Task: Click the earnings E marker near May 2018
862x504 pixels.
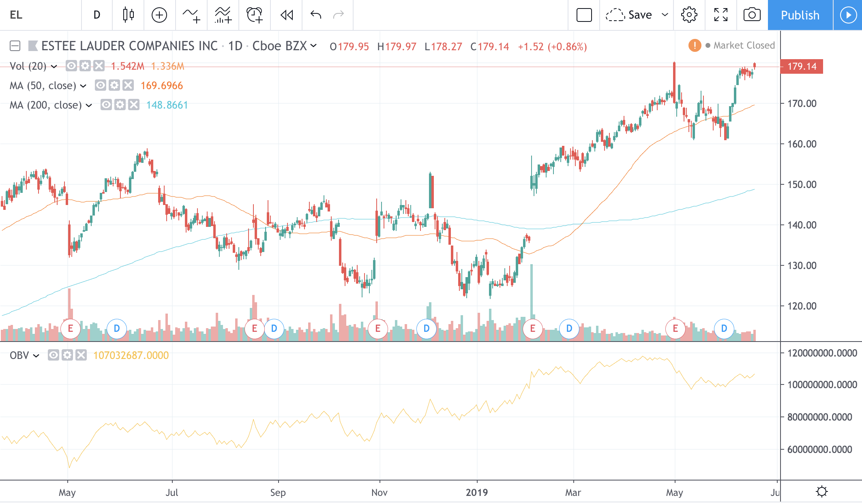Action: pos(71,329)
